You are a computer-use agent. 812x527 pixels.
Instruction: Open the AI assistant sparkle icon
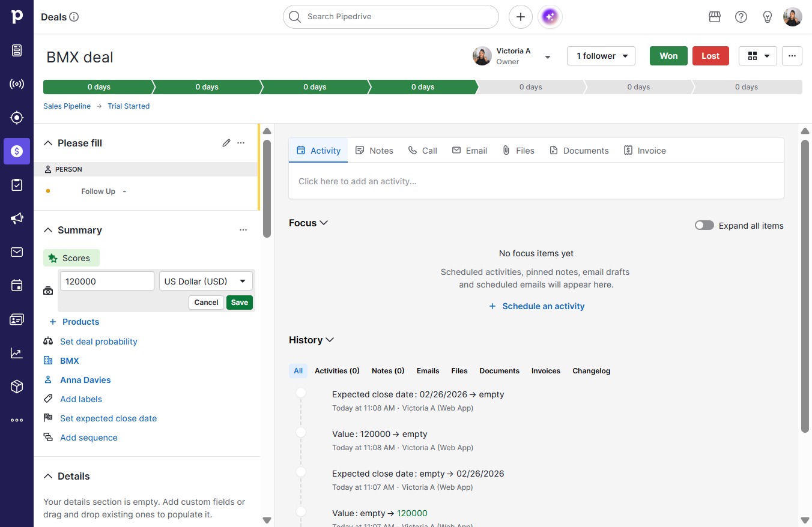click(551, 17)
